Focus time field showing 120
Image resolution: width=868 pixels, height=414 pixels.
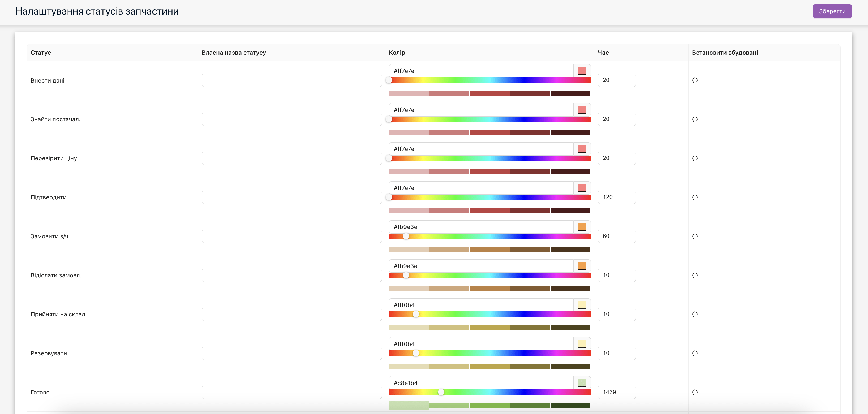(x=616, y=197)
